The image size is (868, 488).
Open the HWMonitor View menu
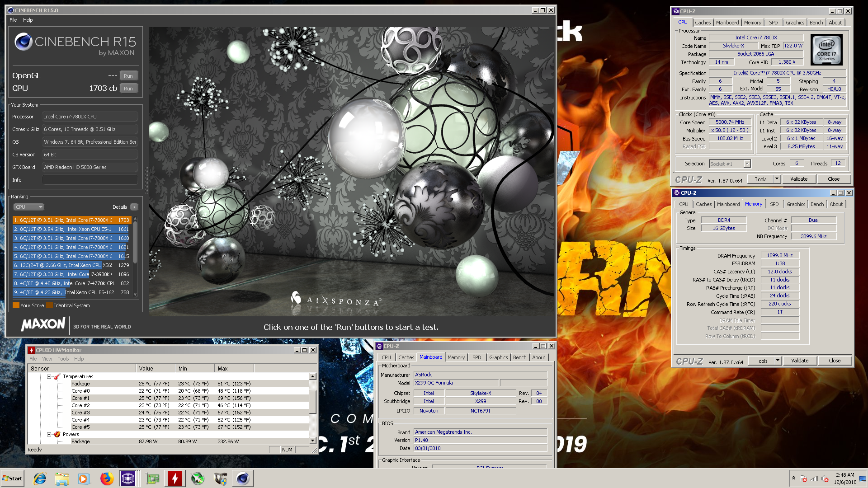tap(47, 359)
